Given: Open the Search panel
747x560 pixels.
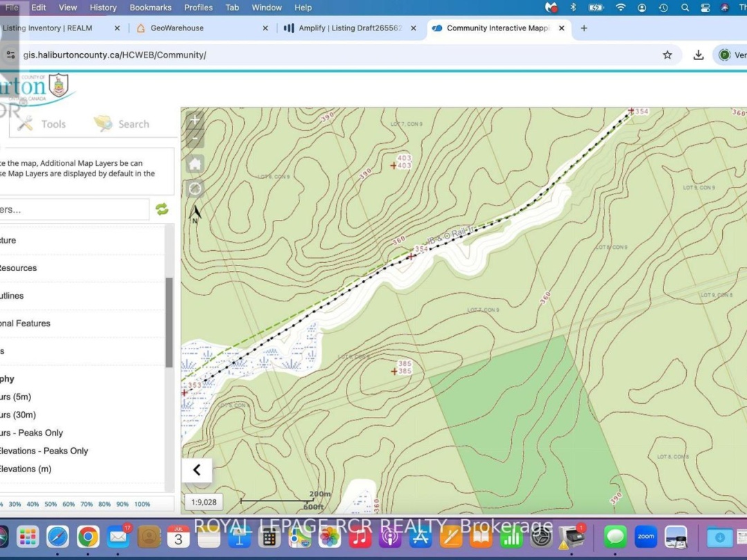Looking at the screenshot, I should click(x=122, y=124).
